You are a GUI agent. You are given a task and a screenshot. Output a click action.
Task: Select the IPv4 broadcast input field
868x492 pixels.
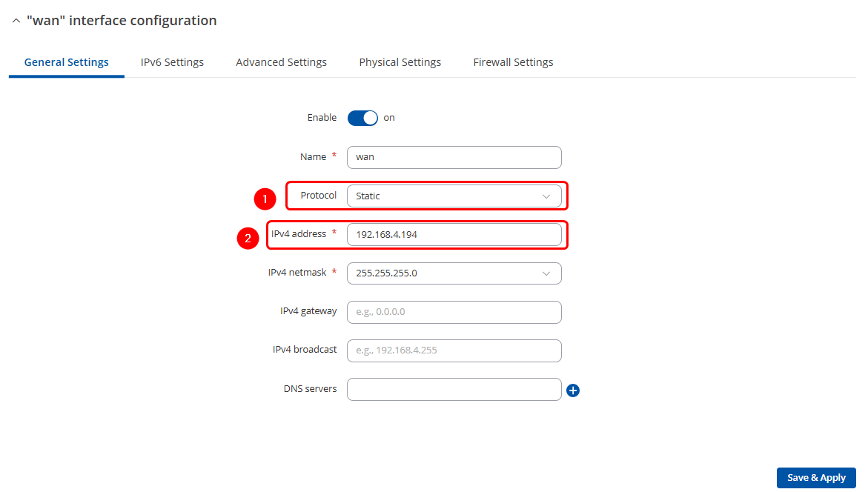pos(454,350)
